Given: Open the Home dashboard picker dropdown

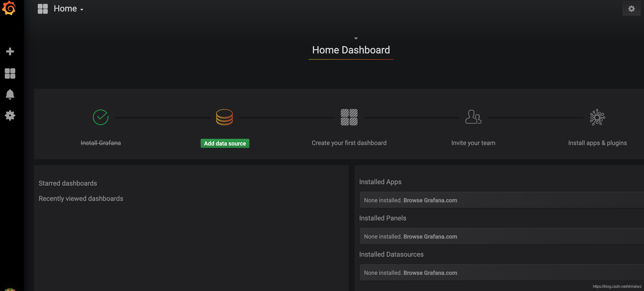Looking at the screenshot, I should [69, 9].
